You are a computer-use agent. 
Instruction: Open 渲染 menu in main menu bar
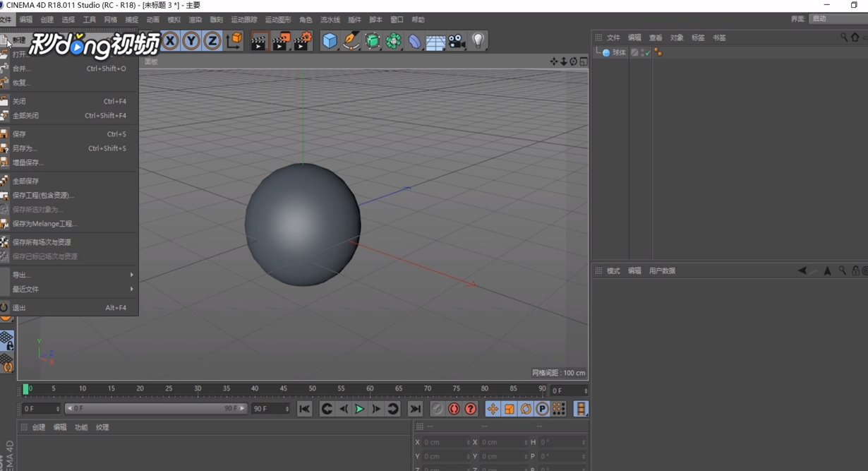195,20
